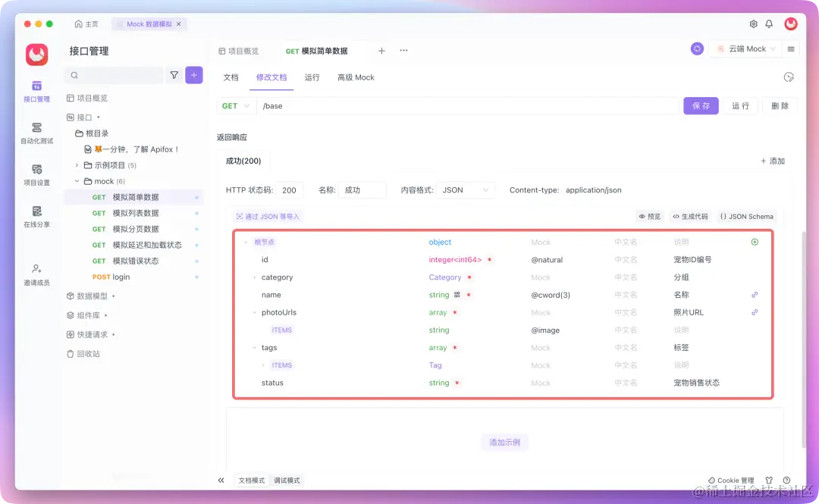The image size is (819, 504).
Task: Select the 成功(200) response tab
Action: (243, 161)
